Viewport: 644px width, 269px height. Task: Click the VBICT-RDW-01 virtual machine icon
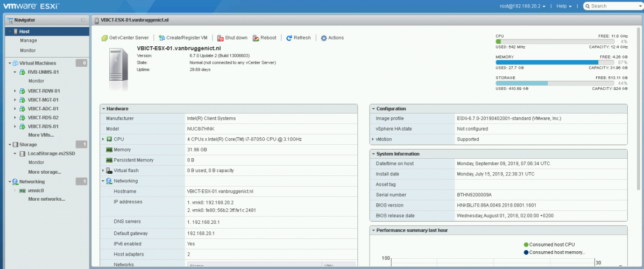[x=23, y=91]
